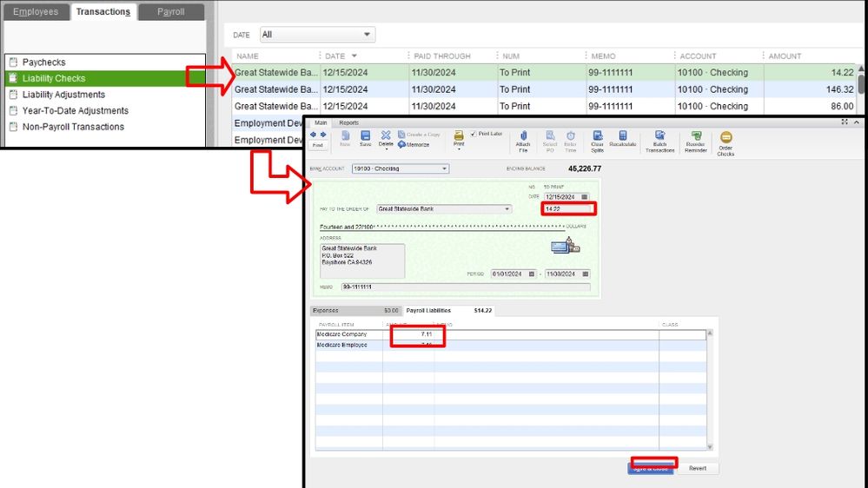Expand the DATE filter dropdown showing All
Viewport: 868px width, 488px height.
tap(367, 35)
